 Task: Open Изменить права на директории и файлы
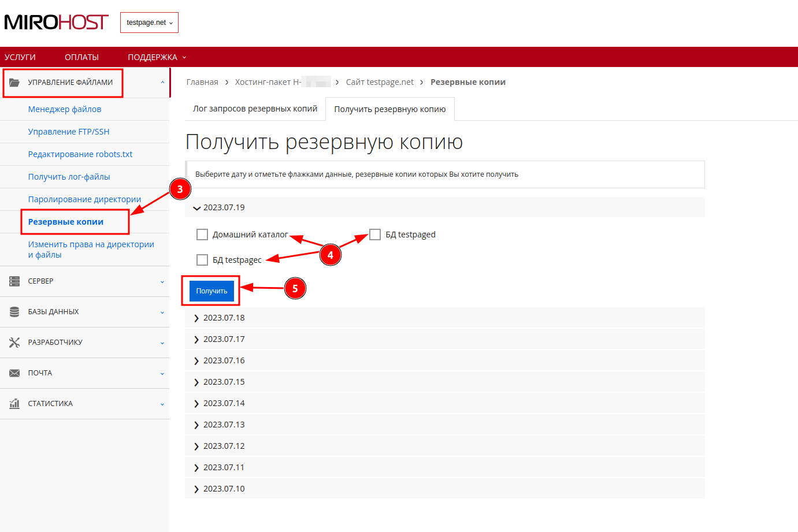[91, 250]
